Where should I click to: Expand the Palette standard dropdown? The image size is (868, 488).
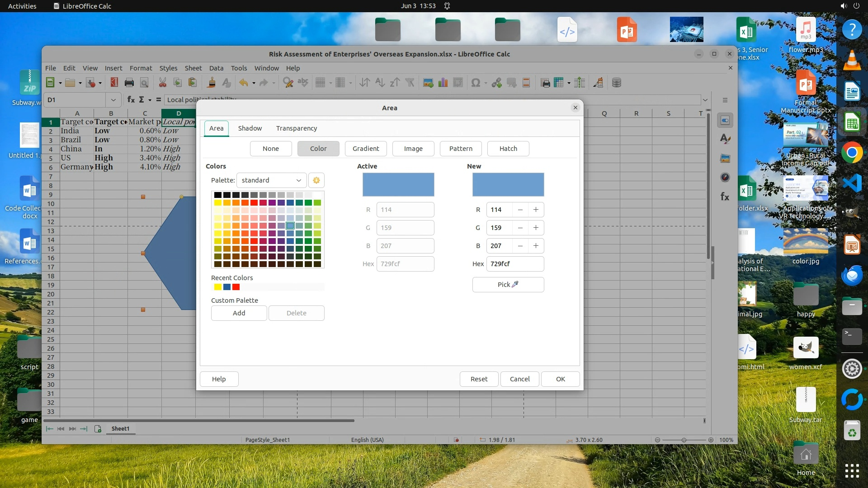coord(271,180)
